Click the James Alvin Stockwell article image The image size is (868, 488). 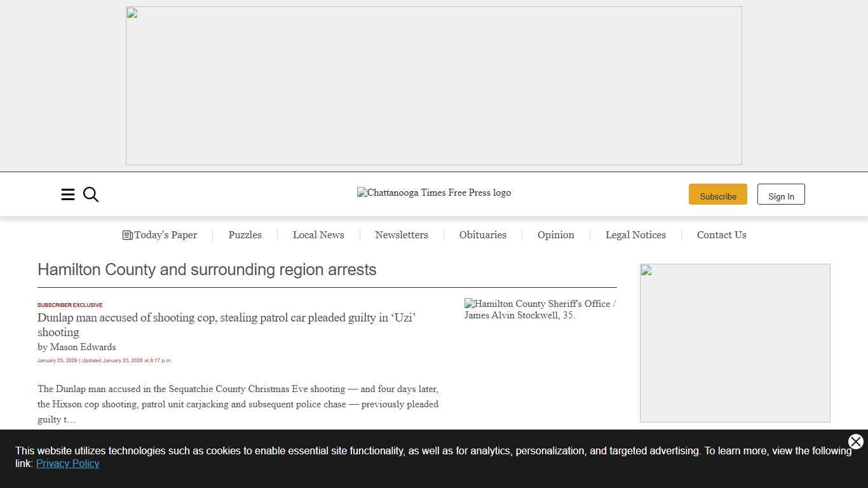[x=540, y=309]
